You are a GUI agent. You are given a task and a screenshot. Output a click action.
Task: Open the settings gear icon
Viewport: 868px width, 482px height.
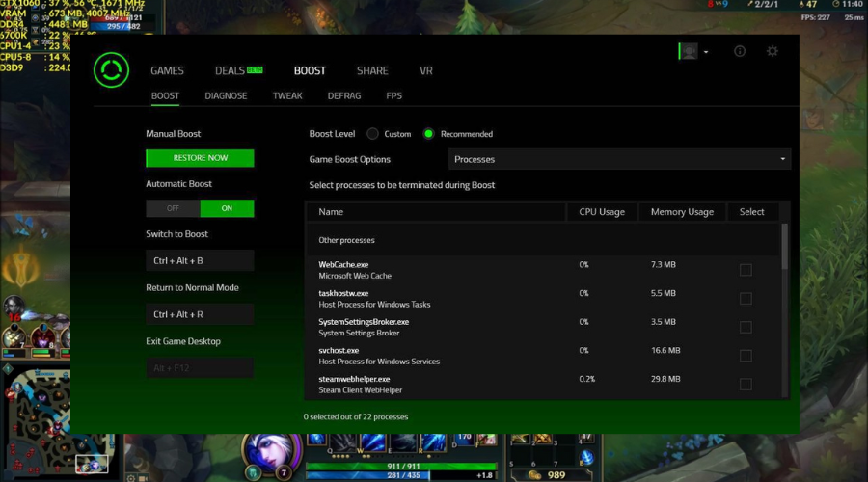point(773,51)
